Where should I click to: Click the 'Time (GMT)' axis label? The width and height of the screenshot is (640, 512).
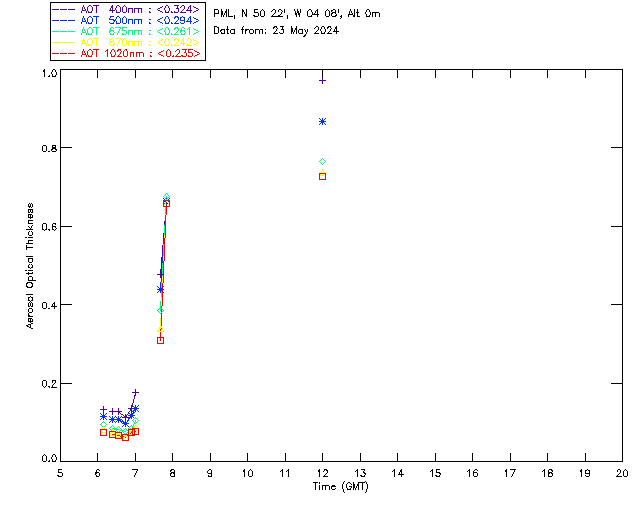(x=340, y=487)
